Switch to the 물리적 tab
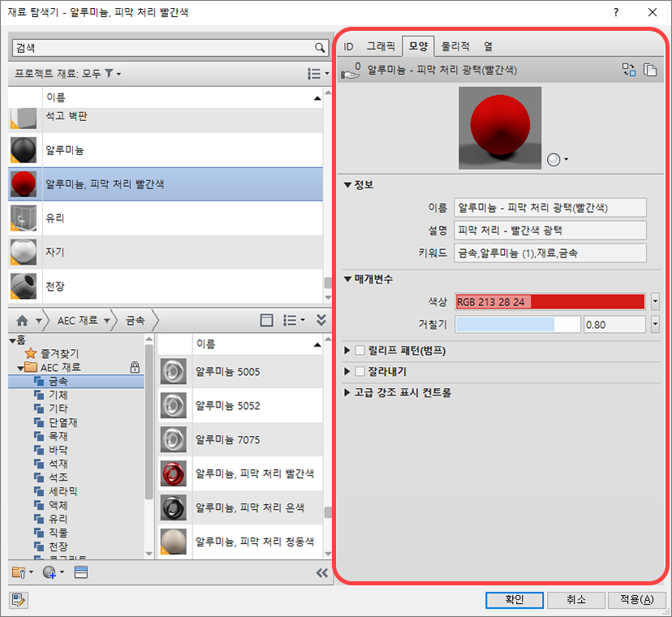Screen dimensions: 672x617 [x=455, y=46]
